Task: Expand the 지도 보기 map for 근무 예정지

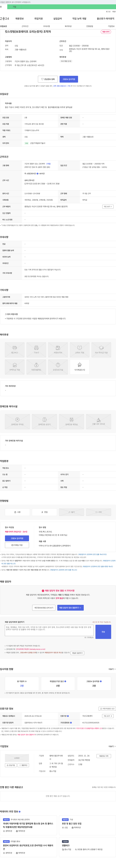Action: tap(108, 207)
